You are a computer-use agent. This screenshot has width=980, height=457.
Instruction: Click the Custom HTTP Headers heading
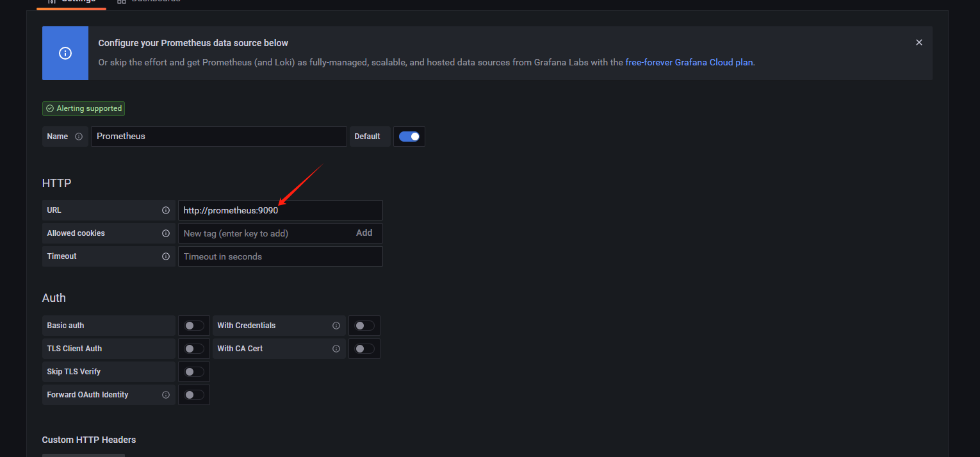point(89,440)
